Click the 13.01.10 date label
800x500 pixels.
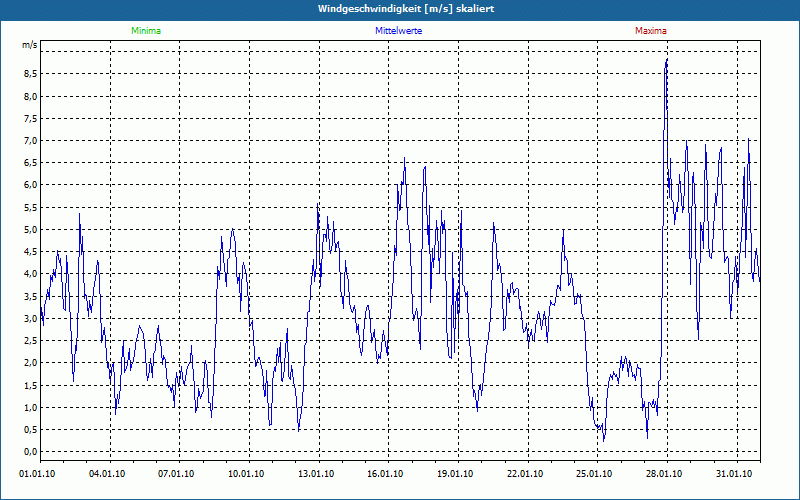(316, 474)
